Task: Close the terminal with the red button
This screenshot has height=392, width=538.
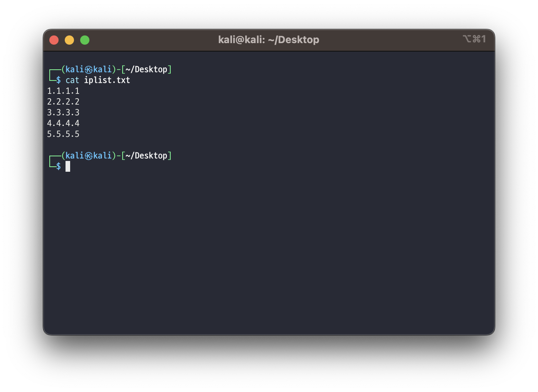Action: click(x=54, y=40)
